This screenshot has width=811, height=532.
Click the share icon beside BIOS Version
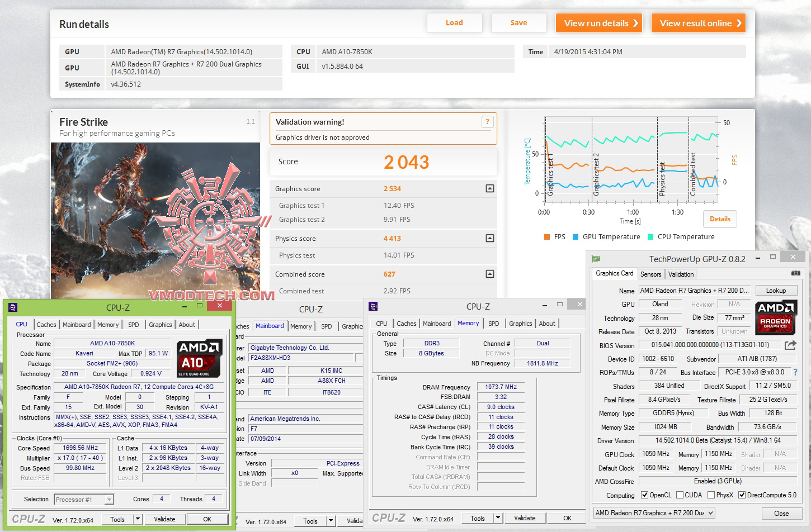790,345
